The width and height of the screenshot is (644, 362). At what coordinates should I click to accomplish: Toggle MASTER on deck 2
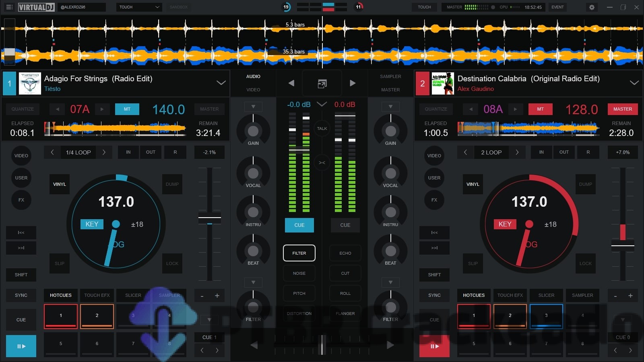[x=623, y=109]
